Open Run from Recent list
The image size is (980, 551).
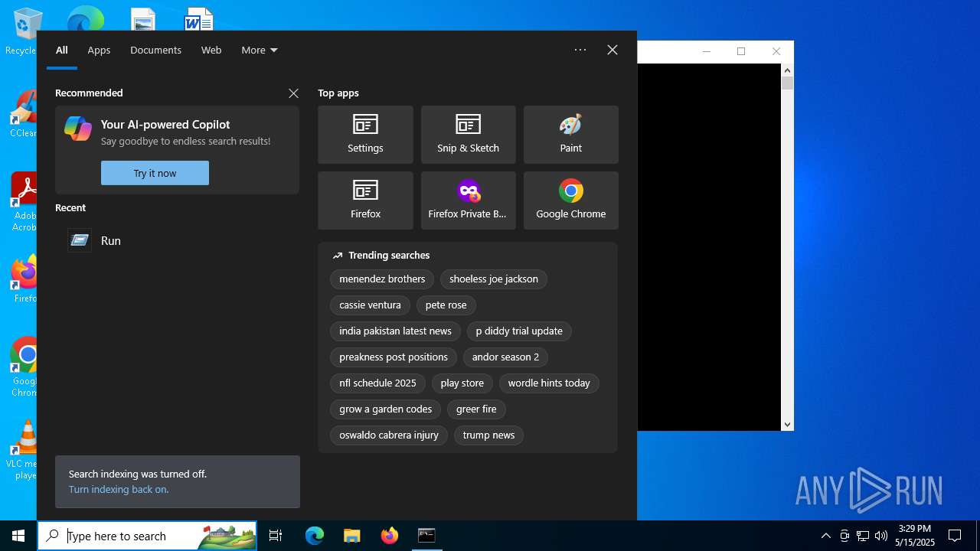point(177,240)
